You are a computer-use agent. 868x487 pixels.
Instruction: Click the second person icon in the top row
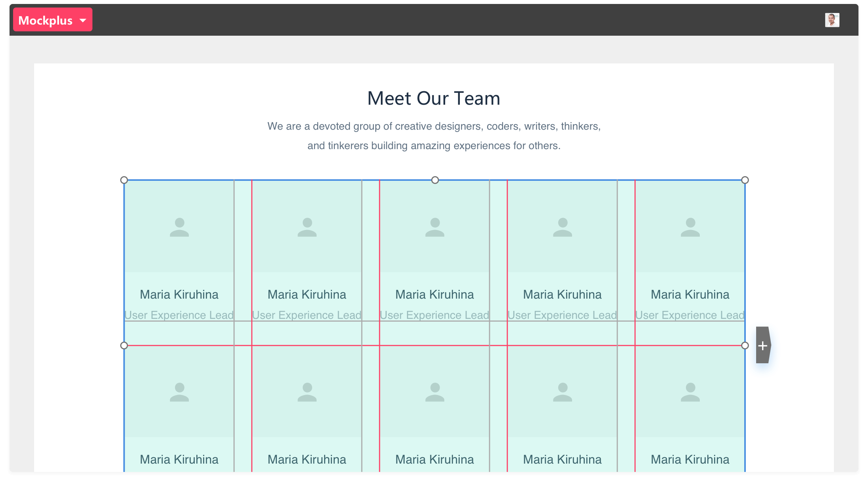pyautogui.click(x=307, y=227)
